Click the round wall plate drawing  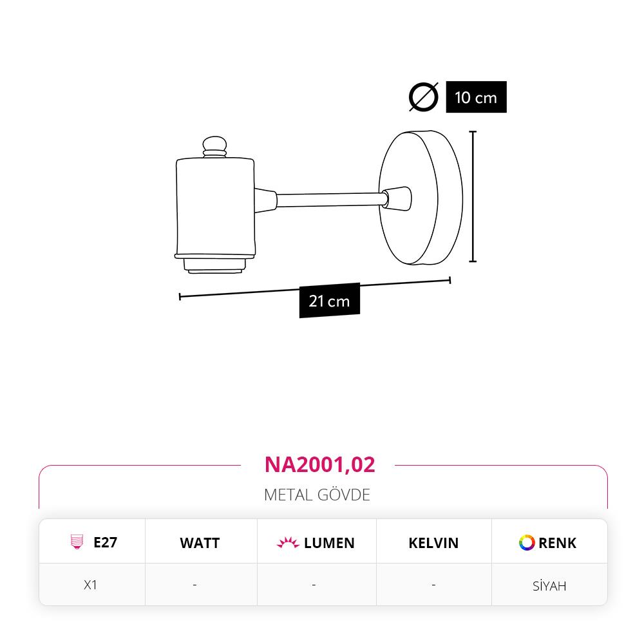click(421, 198)
